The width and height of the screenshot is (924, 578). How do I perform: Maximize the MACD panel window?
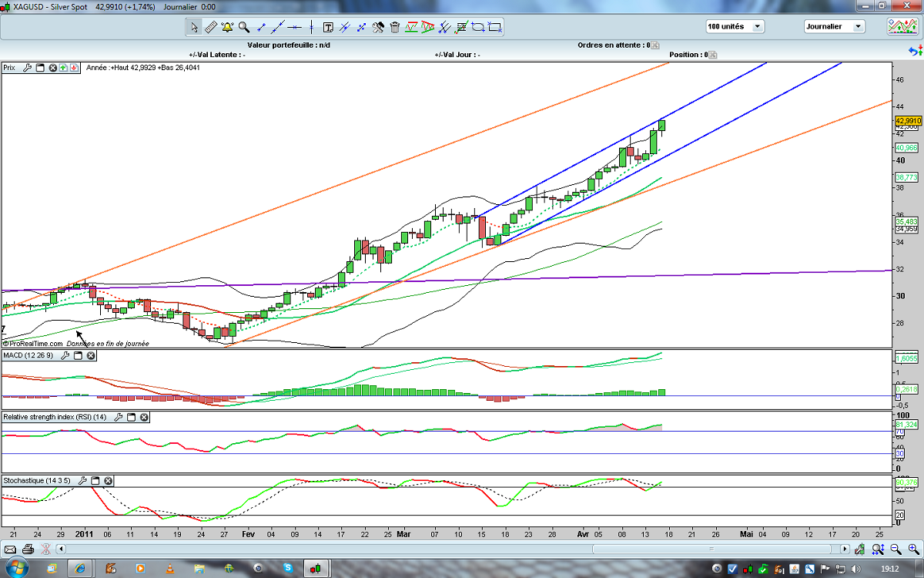click(x=78, y=355)
